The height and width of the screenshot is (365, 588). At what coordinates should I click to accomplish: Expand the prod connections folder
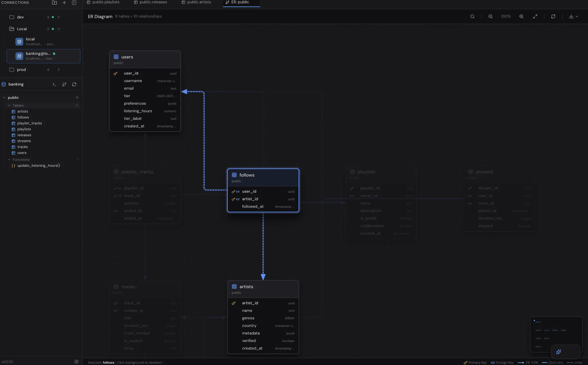tap(59, 69)
